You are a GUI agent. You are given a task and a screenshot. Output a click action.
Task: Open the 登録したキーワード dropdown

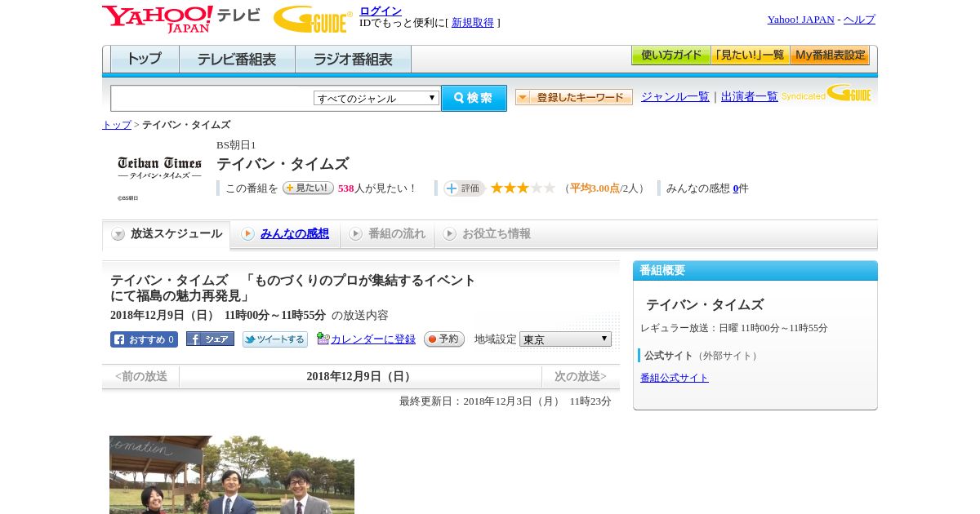(574, 97)
